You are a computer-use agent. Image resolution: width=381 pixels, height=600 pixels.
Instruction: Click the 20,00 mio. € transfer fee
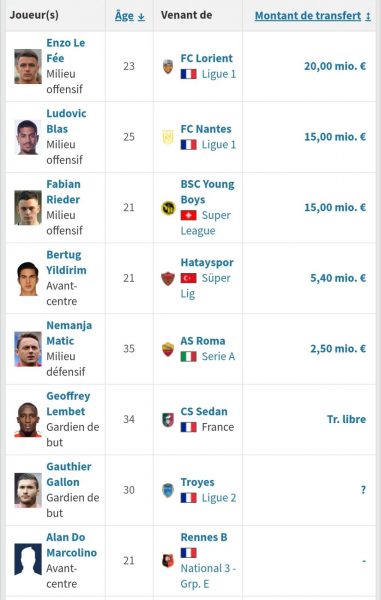tap(335, 66)
